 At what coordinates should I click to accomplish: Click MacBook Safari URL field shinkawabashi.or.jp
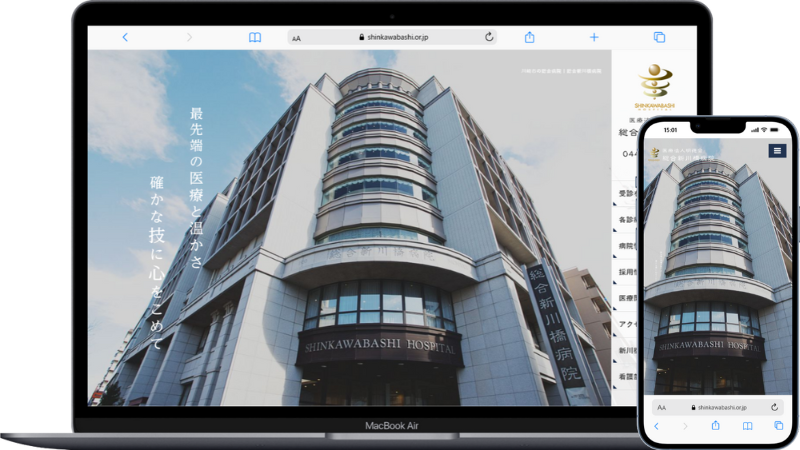tap(395, 37)
